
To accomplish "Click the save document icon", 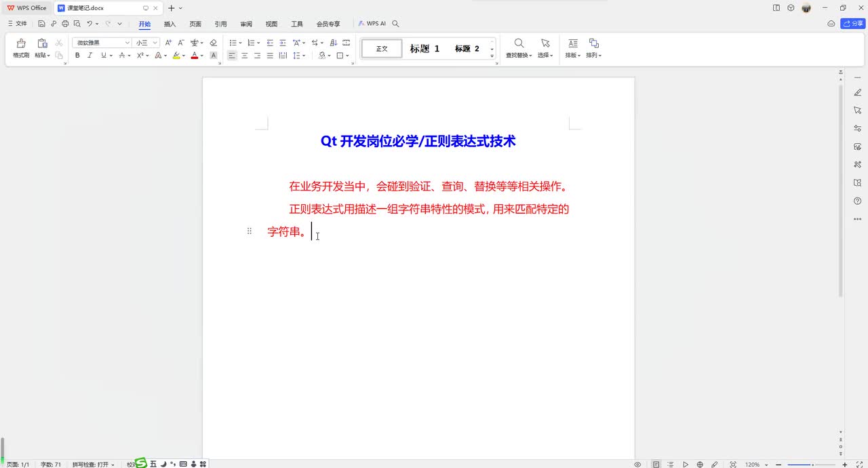I will [41, 24].
